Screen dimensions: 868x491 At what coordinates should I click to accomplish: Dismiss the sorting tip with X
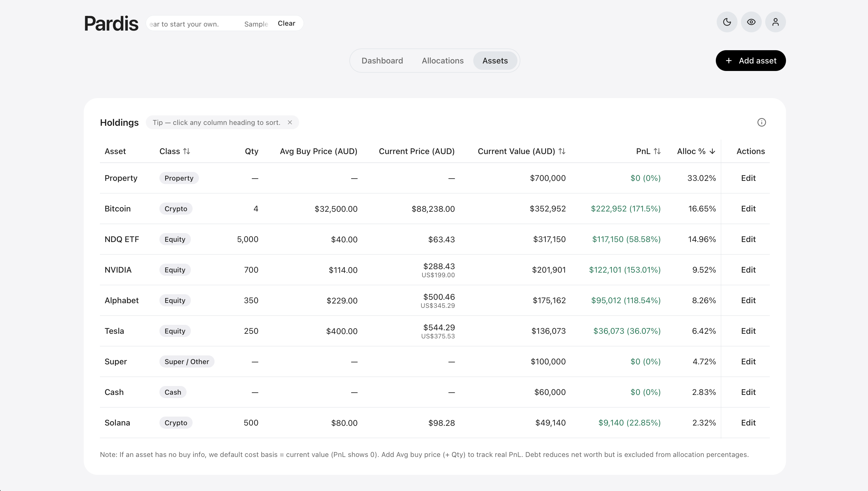[290, 122]
